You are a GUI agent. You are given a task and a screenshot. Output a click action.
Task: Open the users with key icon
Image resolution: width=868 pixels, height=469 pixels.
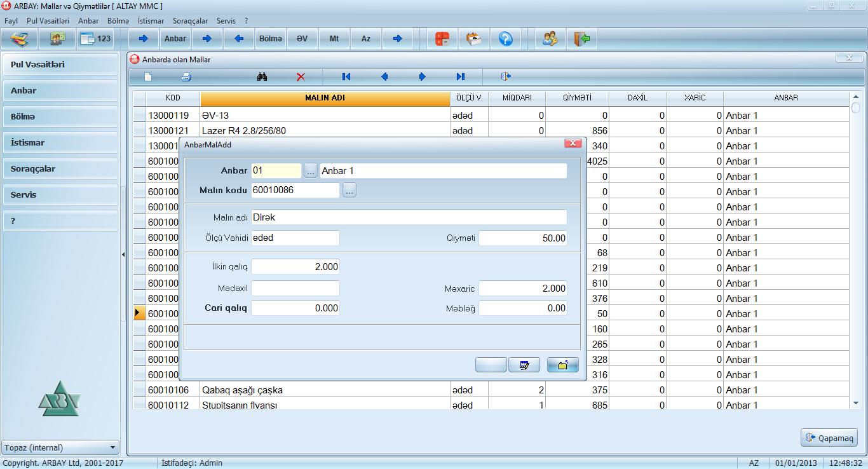point(550,39)
